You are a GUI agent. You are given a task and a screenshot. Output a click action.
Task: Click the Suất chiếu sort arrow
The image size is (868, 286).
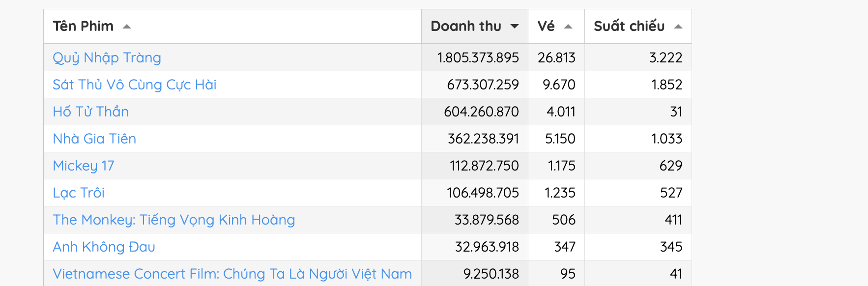[x=678, y=27]
